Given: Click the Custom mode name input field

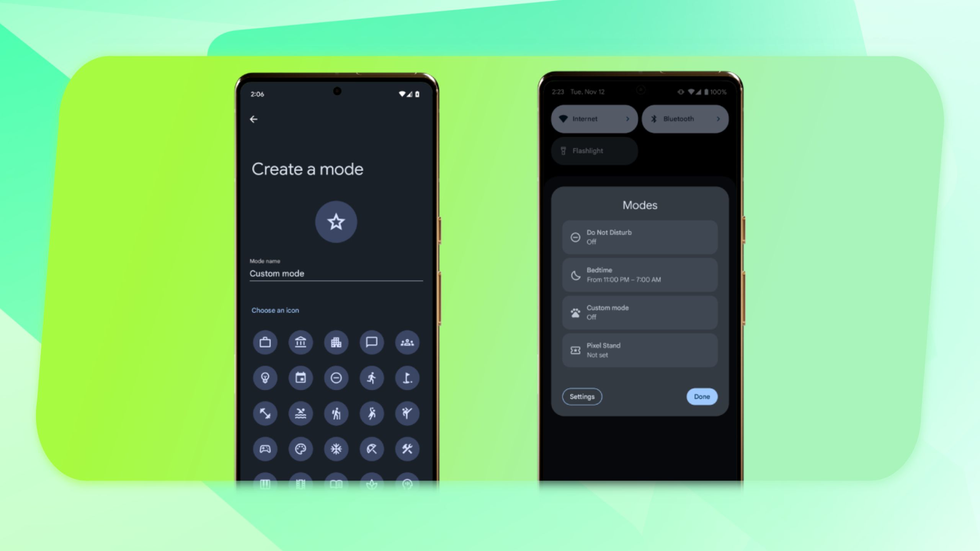Looking at the screenshot, I should 336,274.
